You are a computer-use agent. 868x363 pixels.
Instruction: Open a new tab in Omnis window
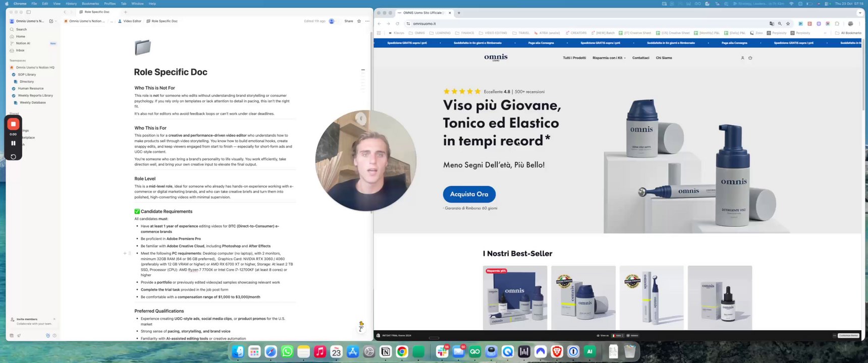(x=459, y=13)
